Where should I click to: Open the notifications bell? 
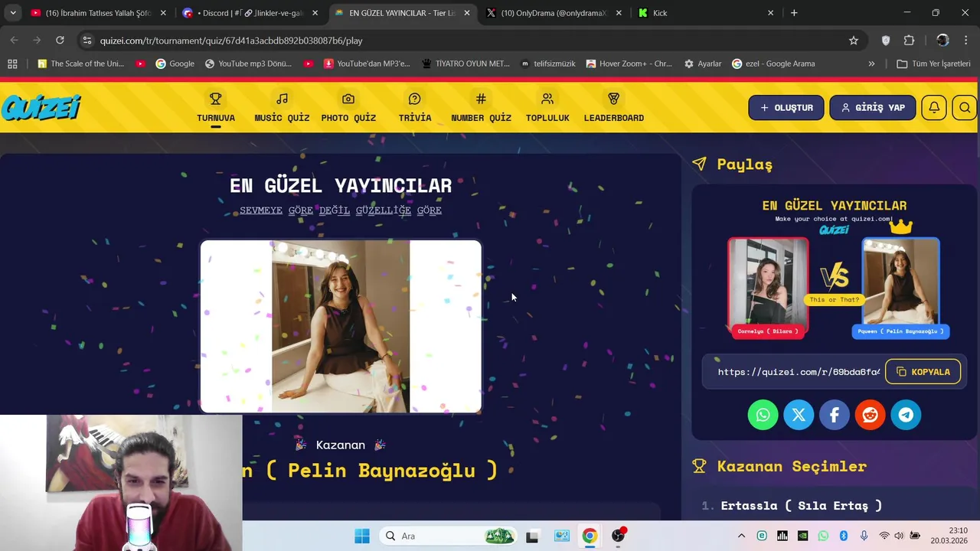point(934,108)
